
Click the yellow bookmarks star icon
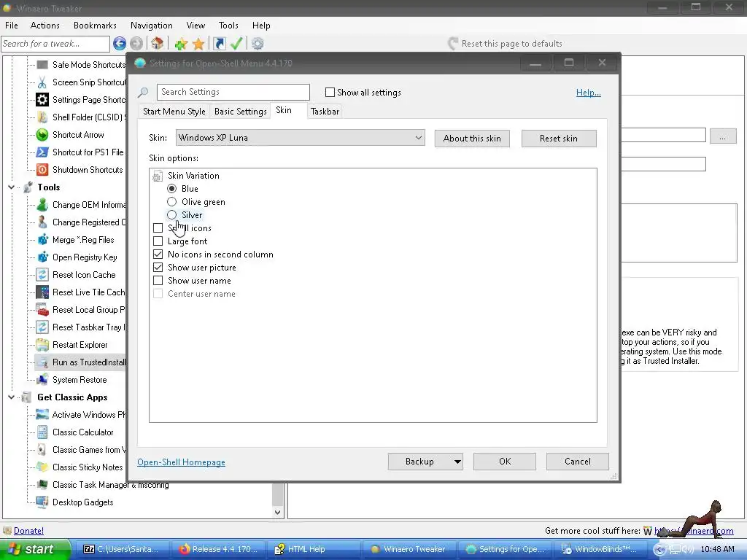point(198,44)
